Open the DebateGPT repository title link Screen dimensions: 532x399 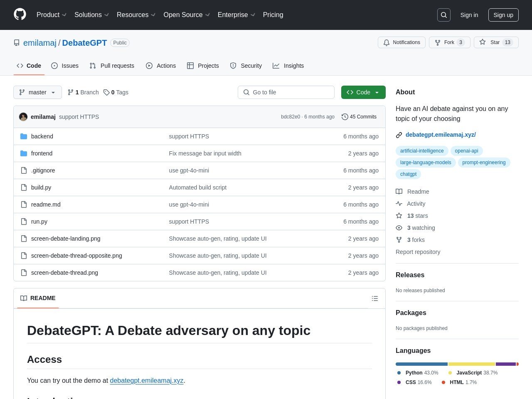(84, 43)
